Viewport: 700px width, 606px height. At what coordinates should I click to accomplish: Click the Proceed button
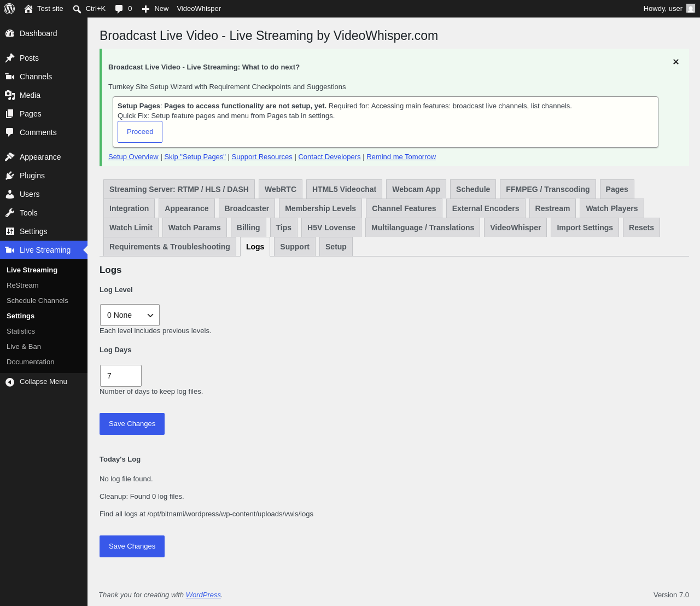[x=140, y=132]
